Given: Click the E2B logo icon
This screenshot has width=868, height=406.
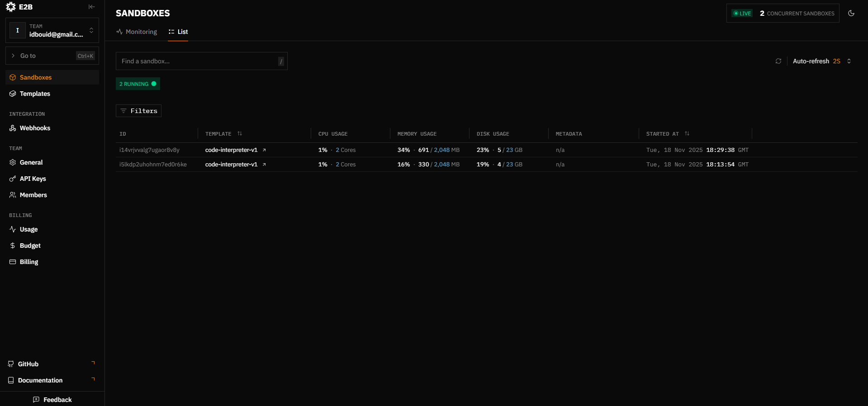Looking at the screenshot, I should (x=11, y=7).
